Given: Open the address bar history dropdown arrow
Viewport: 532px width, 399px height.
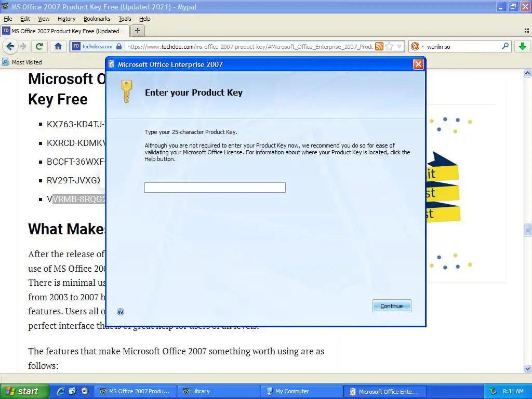Looking at the screenshot, I should [400, 46].
